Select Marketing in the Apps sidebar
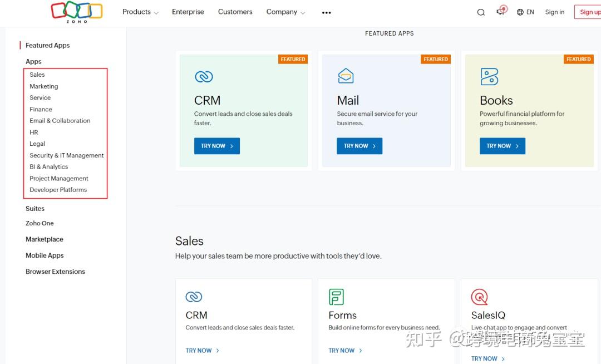This screenshot has width=601, height=364. (x=43, y=86)
